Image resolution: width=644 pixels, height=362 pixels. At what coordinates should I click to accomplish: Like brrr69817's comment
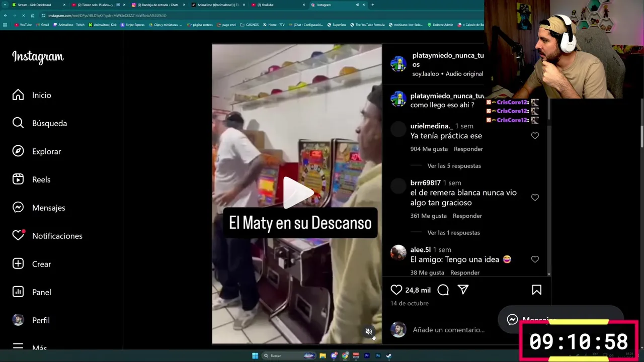coord(535,198)
